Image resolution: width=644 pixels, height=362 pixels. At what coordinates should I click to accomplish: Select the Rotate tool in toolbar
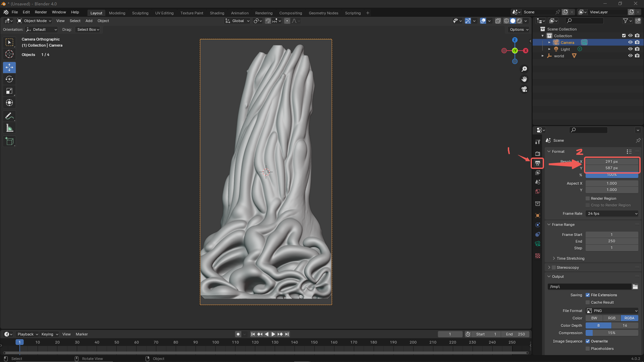point(9,79)
